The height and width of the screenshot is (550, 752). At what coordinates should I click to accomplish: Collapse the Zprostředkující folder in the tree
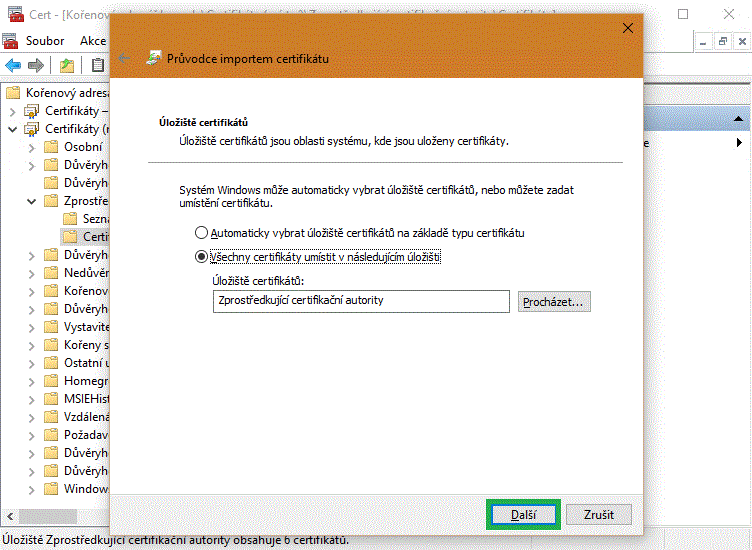point(32,201)
